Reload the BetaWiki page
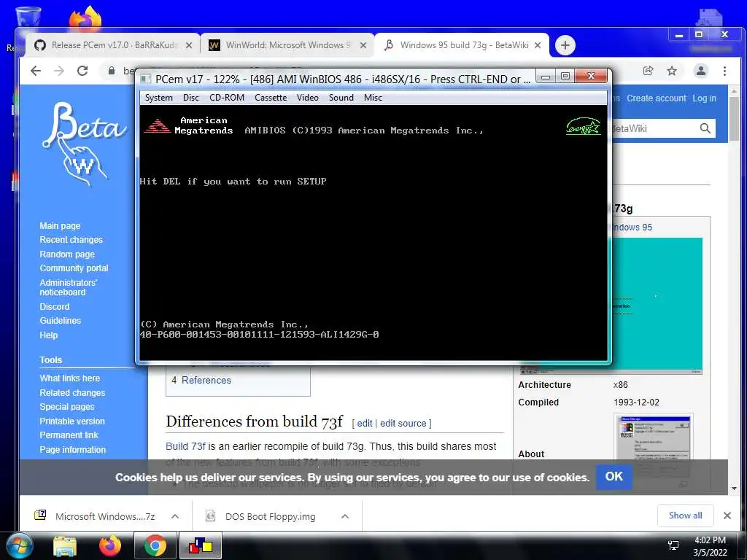The width and height of the screenshot is (747, 560). pyautogui.click(x=82, y=71)
